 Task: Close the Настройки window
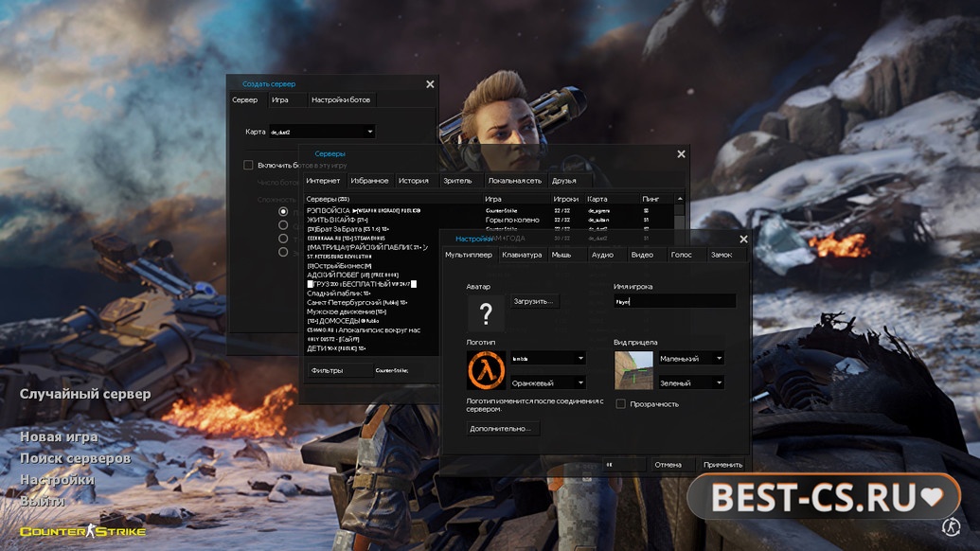tap(743, 239)
